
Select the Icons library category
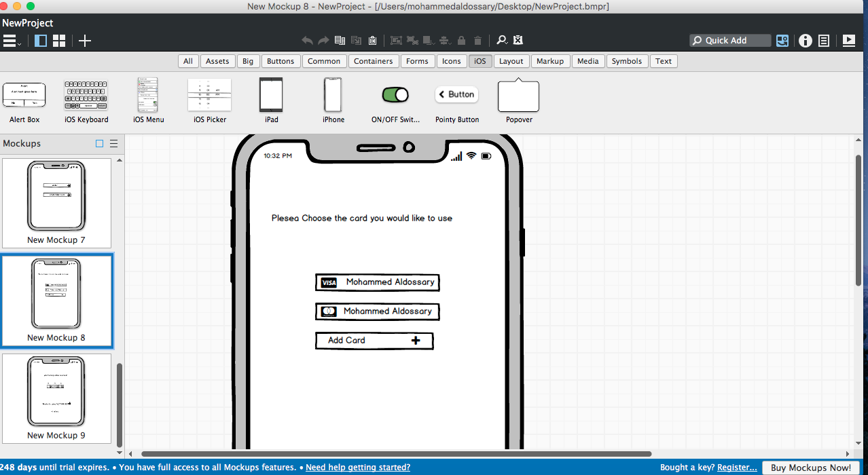[x=452, y=61]
